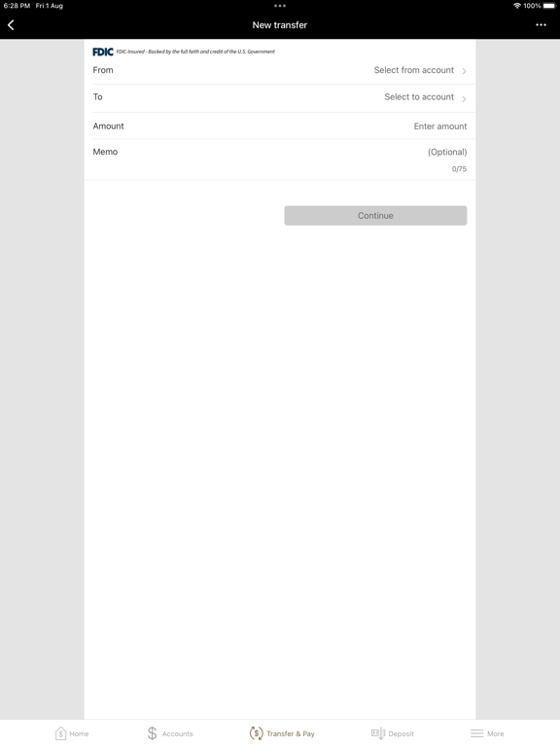Click the FDIC logo
Viewport: 560px width, 747px height.
pyautogui.click(x=103, y=52)
